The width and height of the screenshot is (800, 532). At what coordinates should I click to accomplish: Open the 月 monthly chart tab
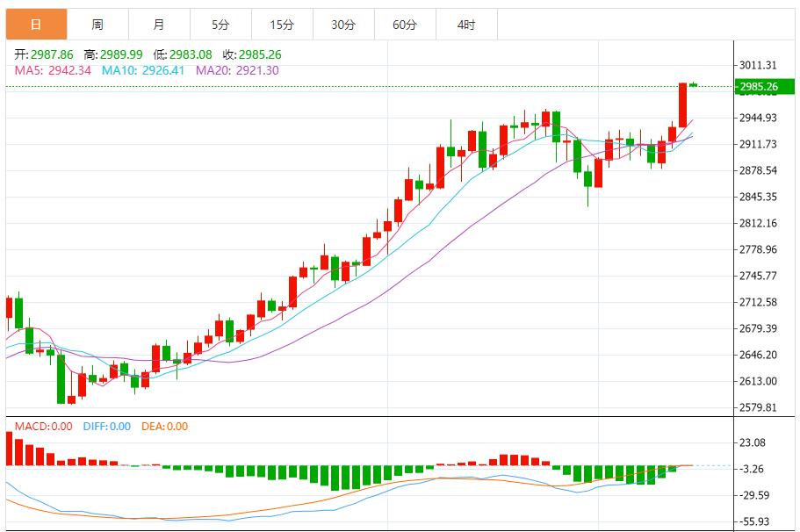coord(159,25)
